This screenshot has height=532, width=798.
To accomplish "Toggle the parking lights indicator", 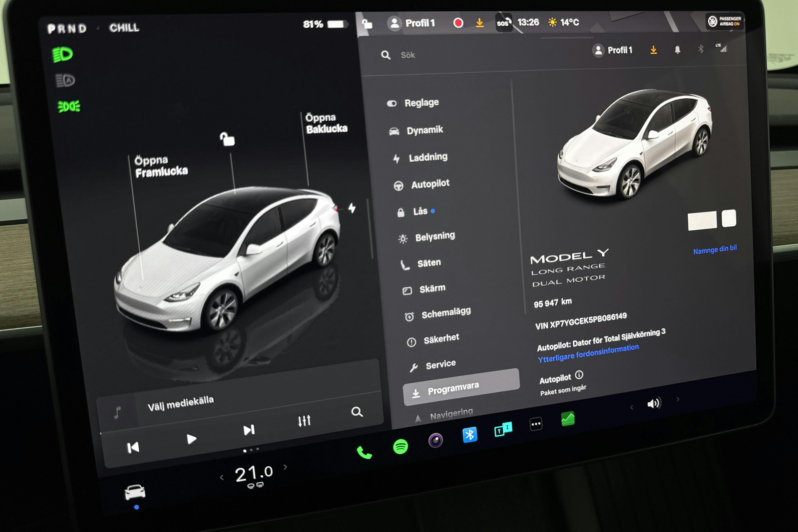I will tap(69, 106).
